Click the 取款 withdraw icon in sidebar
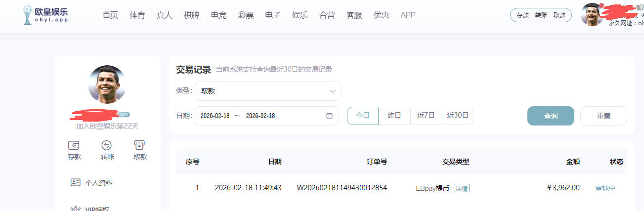The height and width of the screenshot is (211, 644). point(140,145)
